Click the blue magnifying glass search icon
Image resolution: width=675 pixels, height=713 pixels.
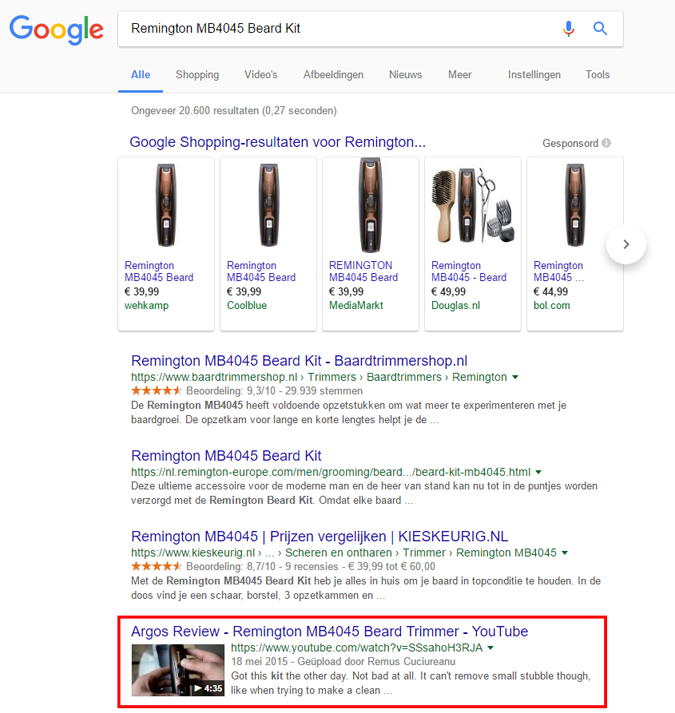[600, 29]
